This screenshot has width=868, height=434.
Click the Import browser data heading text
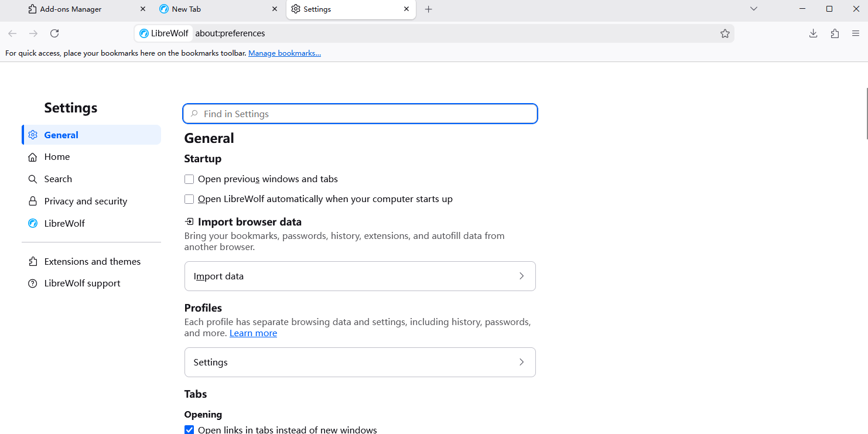pos(250,222)
